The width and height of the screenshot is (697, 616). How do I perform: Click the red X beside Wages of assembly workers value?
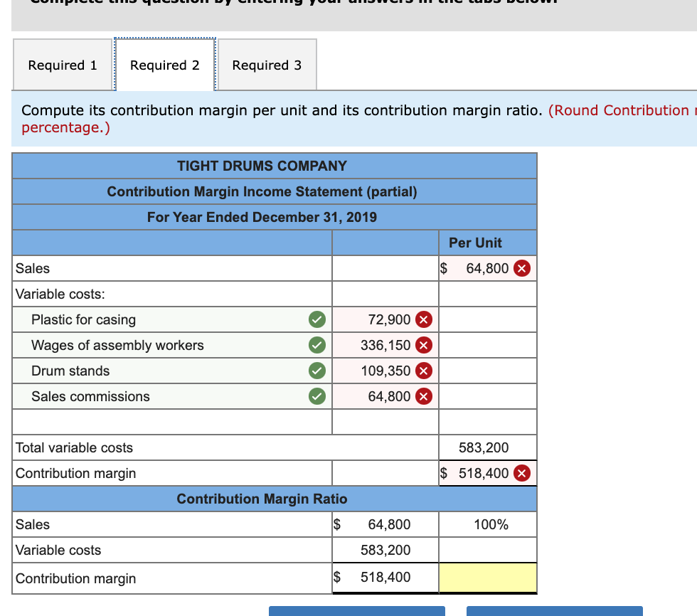(425, 345)
